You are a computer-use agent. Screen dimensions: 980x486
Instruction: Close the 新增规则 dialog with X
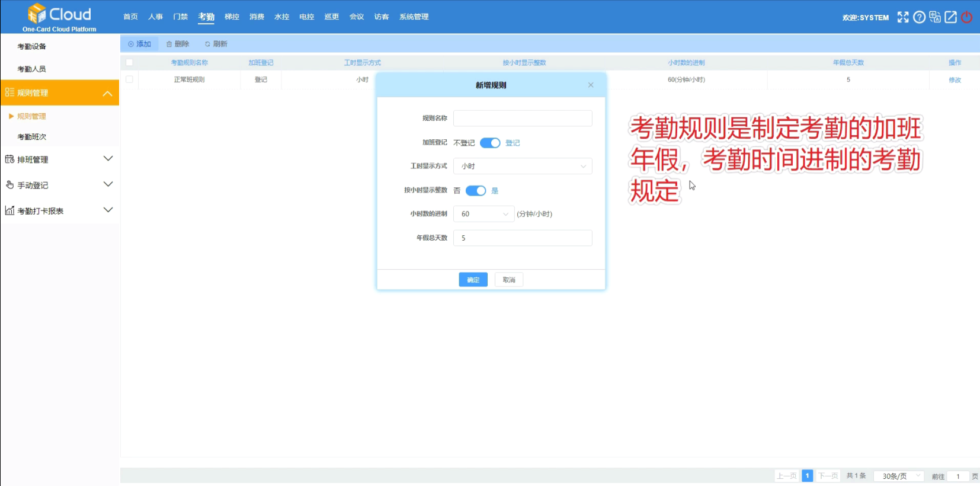[591, 85]
